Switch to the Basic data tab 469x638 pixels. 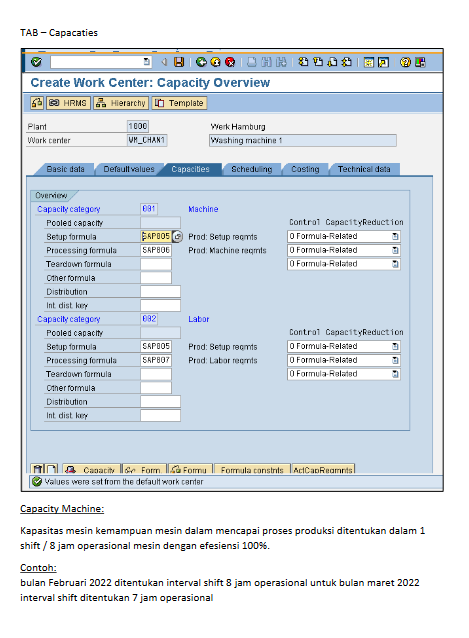tap(65, 169)
